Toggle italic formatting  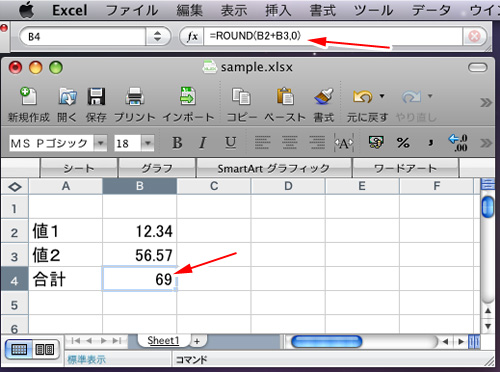pyautogui.click(x=202, y=143)
